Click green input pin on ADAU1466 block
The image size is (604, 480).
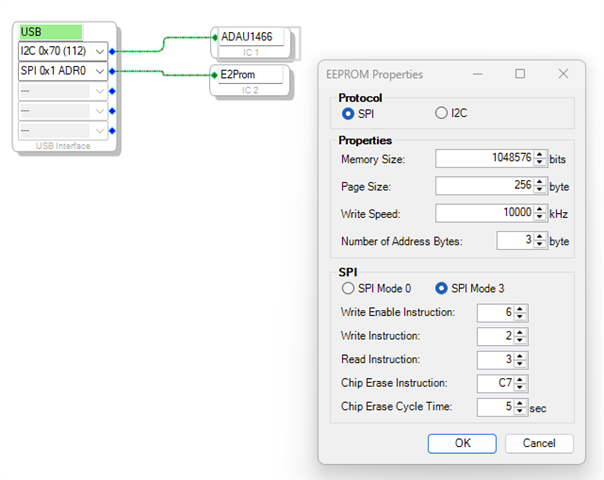click(215, 37)
